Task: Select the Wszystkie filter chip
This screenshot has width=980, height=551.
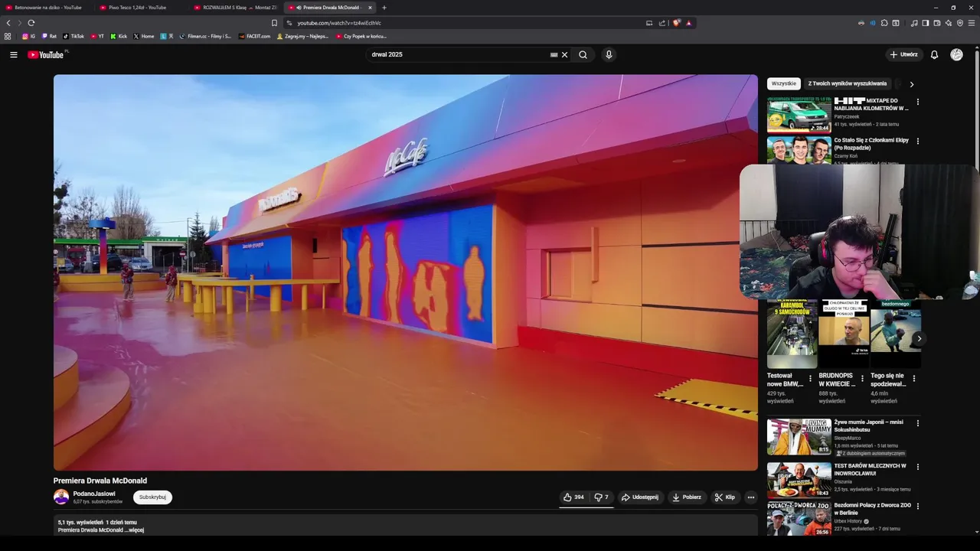Action: (784, 83)
